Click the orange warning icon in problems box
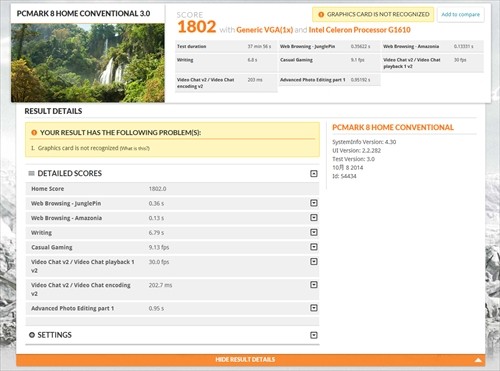 coord(34,133)
